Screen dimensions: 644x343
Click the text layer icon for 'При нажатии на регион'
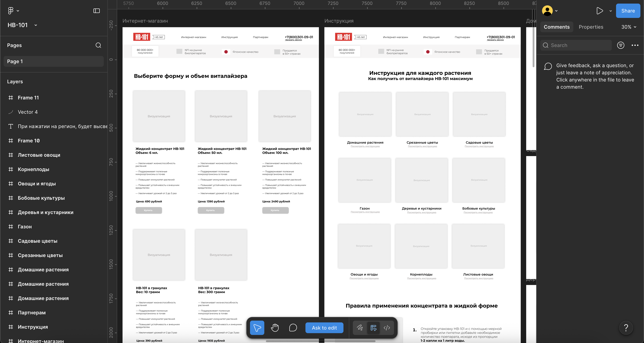click(x=11, y=126)
